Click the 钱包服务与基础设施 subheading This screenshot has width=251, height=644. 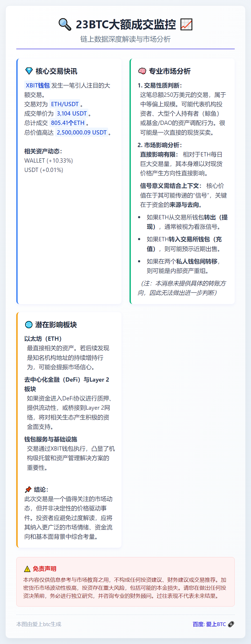pos(51,439)
